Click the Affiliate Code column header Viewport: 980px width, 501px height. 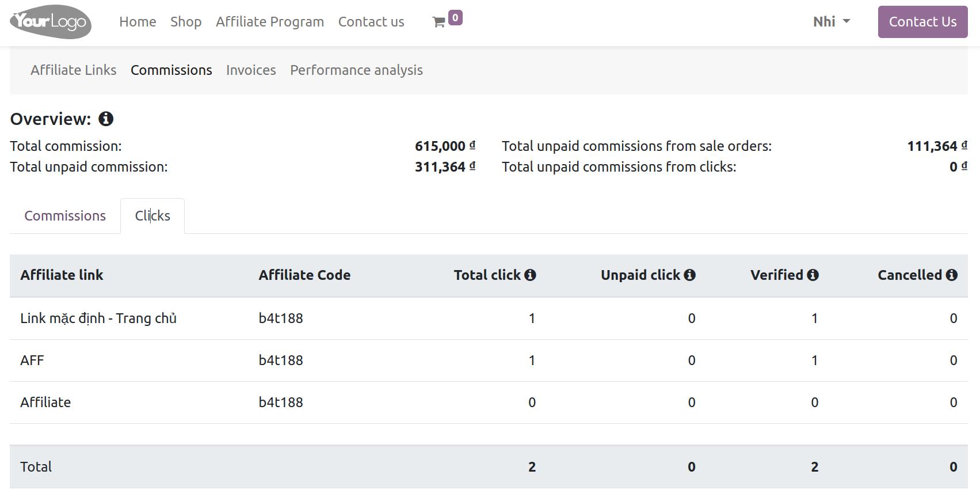pyautogui.click(x=304, y=275)
